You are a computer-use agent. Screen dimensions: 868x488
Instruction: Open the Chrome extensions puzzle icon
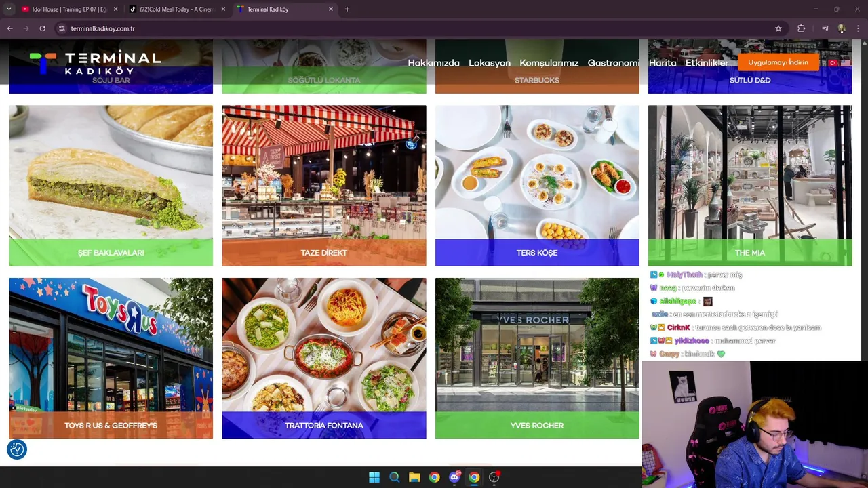pyautogui.click(x=801, y=28)
